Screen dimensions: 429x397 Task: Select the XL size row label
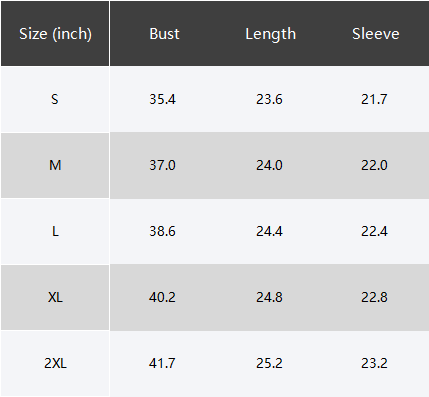(x=55, y=297)
